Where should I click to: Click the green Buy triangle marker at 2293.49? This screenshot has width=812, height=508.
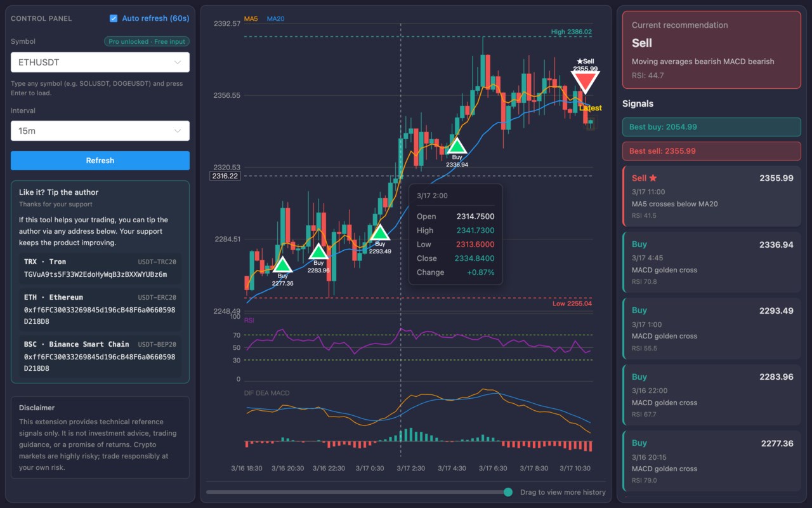coord(379,233)
